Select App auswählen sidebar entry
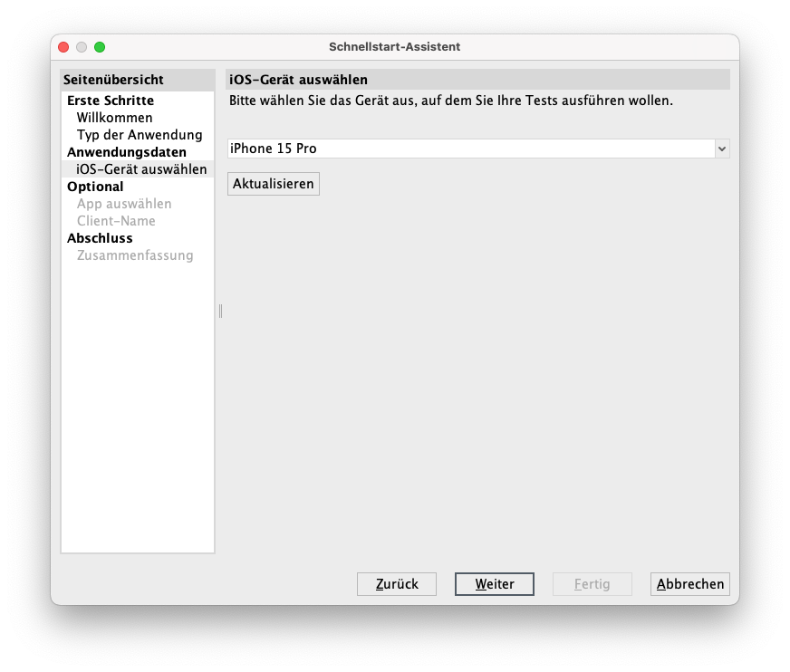 click(124, 204)
